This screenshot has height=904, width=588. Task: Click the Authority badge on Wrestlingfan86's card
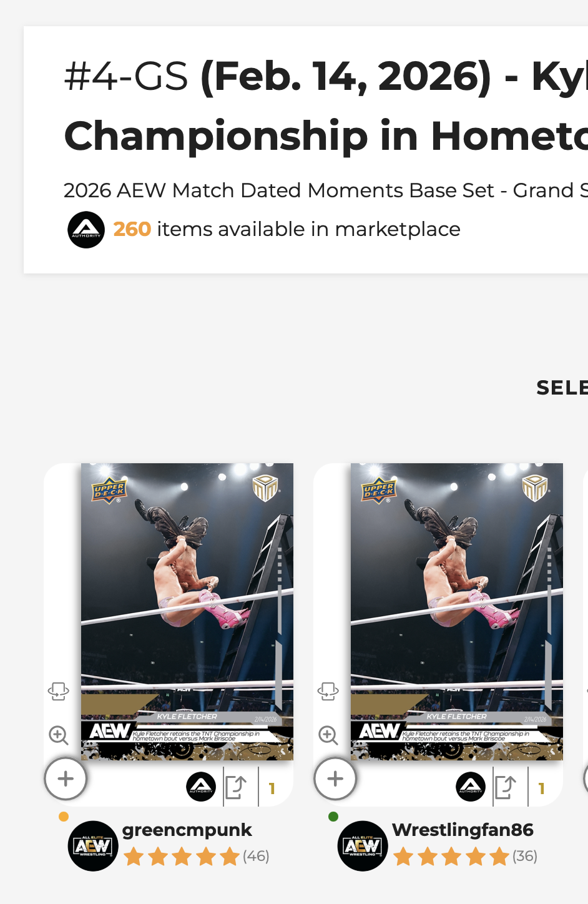pyautogui.click(x=471, y=787)
